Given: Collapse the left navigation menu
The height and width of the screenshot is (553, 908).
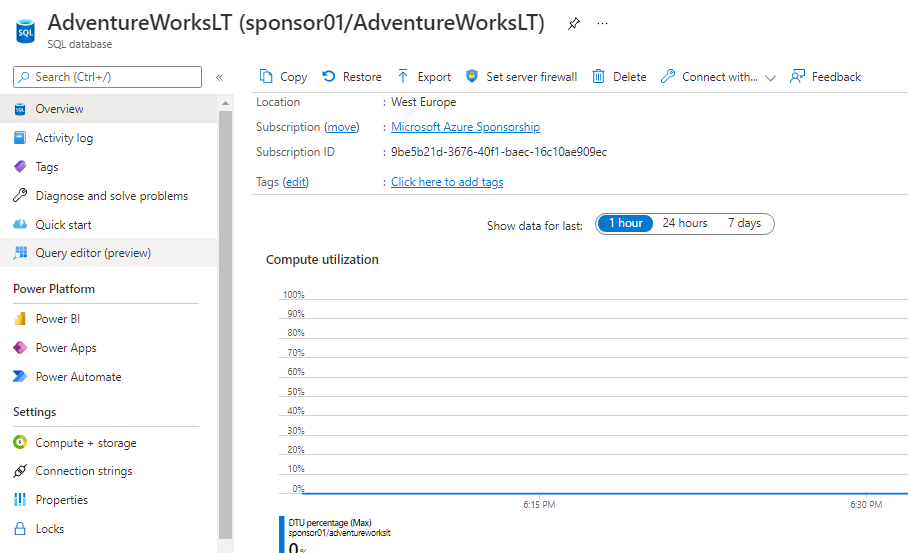Looking at the screenshot, I should pyautogui.click(x=219, y=77).
